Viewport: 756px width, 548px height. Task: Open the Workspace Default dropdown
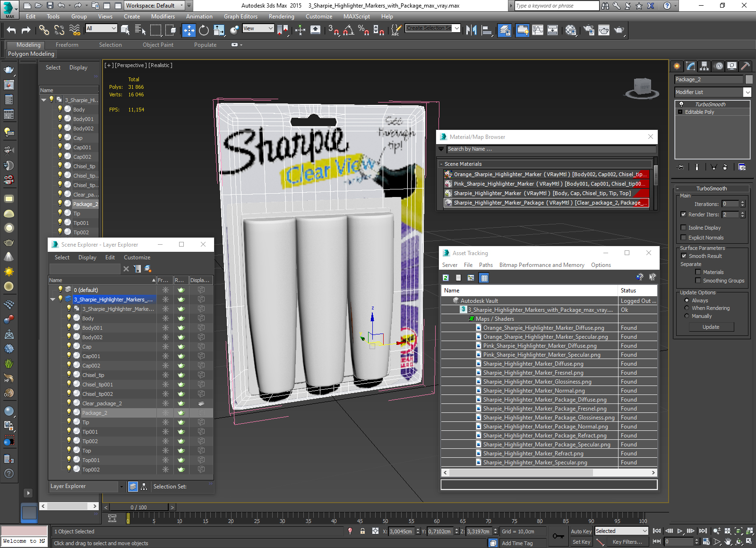coord(158,6)
